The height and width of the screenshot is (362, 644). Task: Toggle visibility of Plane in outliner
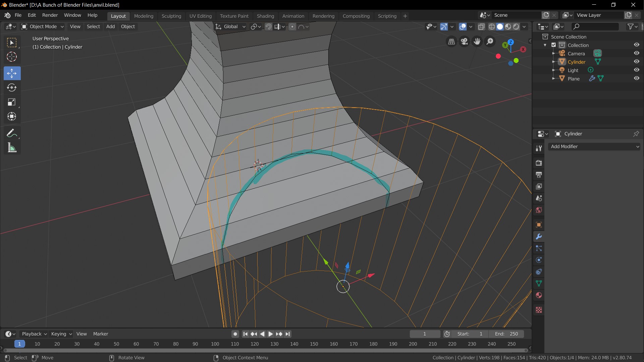click(x=637, y=78)
